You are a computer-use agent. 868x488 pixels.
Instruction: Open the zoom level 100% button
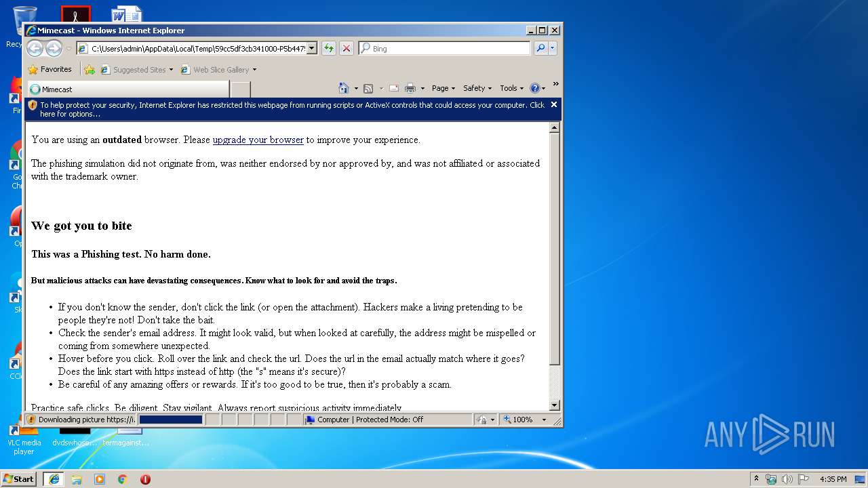(518, 420)
